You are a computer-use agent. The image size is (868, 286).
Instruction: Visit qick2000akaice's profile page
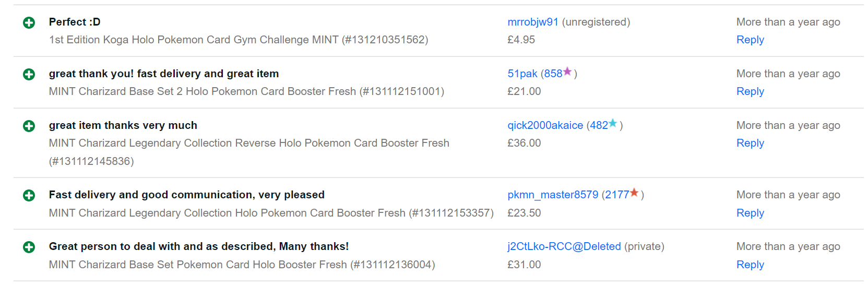click(545, 125)
